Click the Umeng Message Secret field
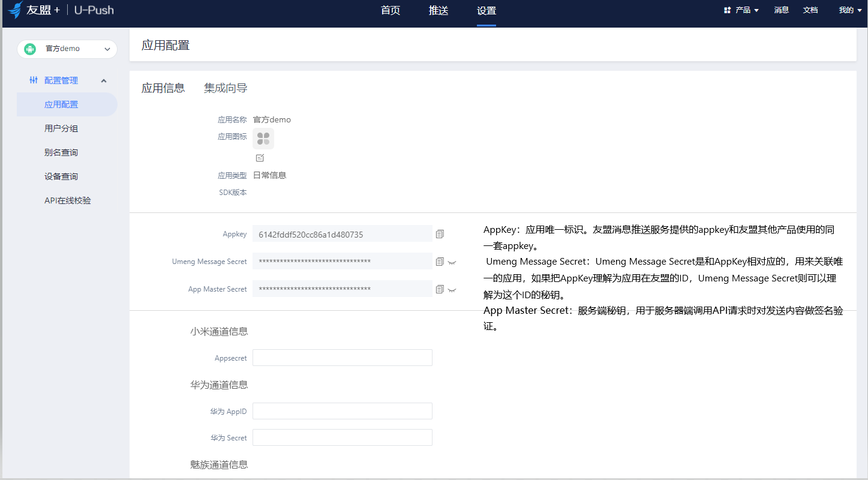The image size is (868, 480). tap(343, 262)
